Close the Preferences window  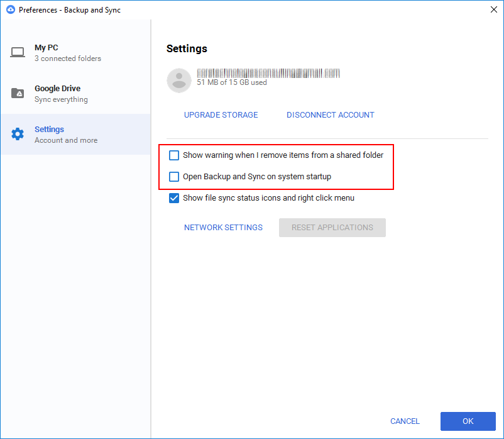click(494, 9)
